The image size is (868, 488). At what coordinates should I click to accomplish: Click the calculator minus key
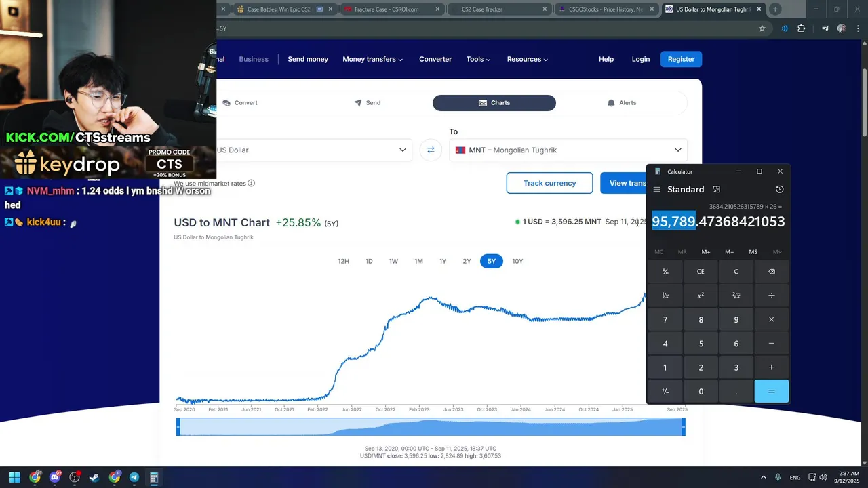tap(771, 344)
